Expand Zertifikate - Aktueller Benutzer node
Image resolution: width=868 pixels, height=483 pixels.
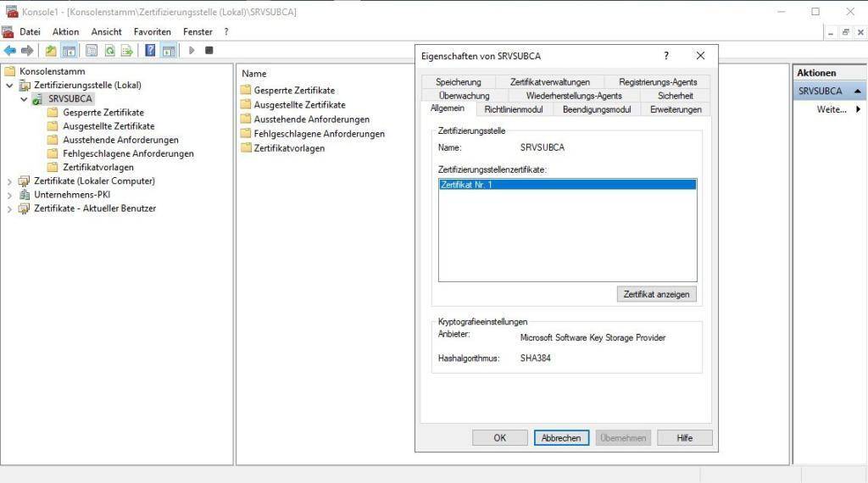point(9,209)
